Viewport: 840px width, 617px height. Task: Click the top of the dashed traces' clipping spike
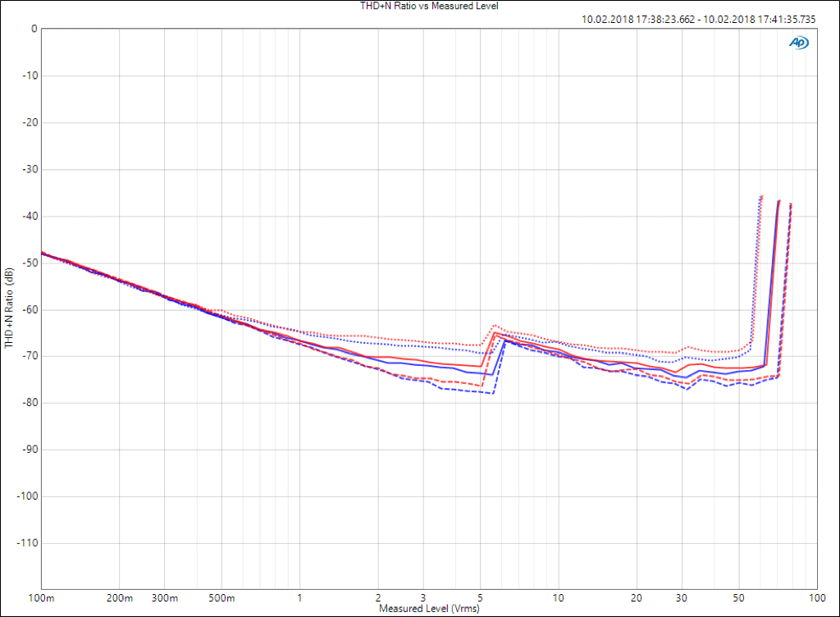coord(791,203)
